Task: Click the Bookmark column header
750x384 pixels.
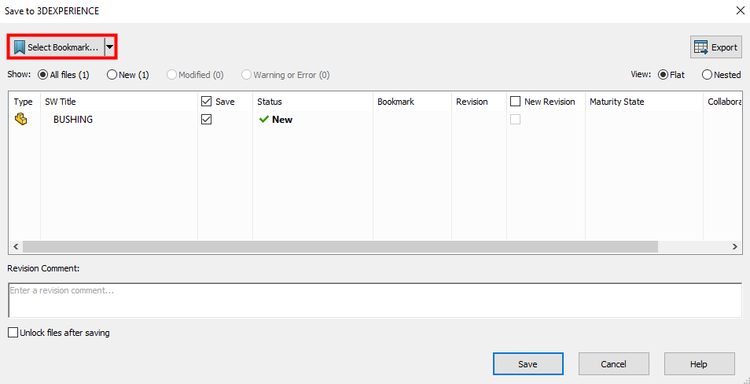Action: click(412, 101)
